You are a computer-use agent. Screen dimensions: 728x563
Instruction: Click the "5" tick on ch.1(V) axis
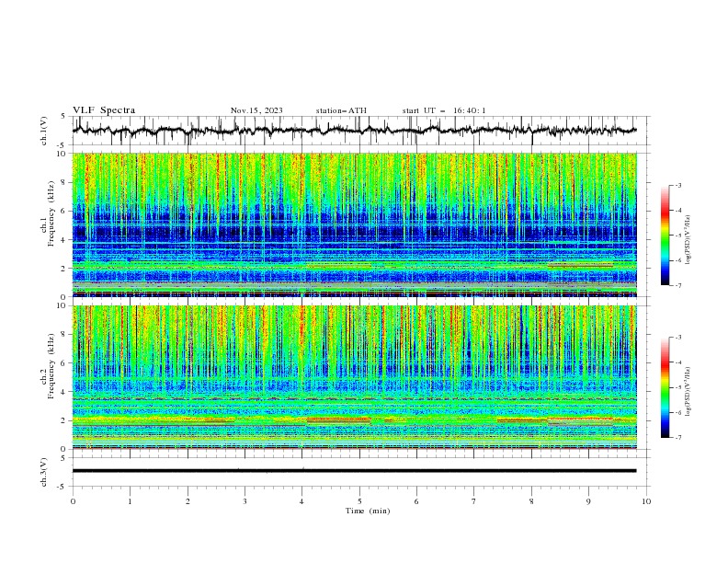pos(64,117)
